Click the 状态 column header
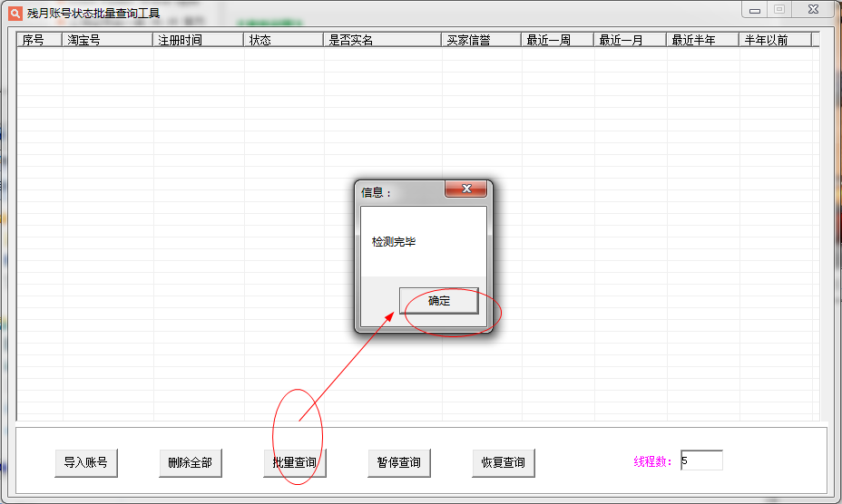Screen dimensions: 842x504 tap(283, 40)
